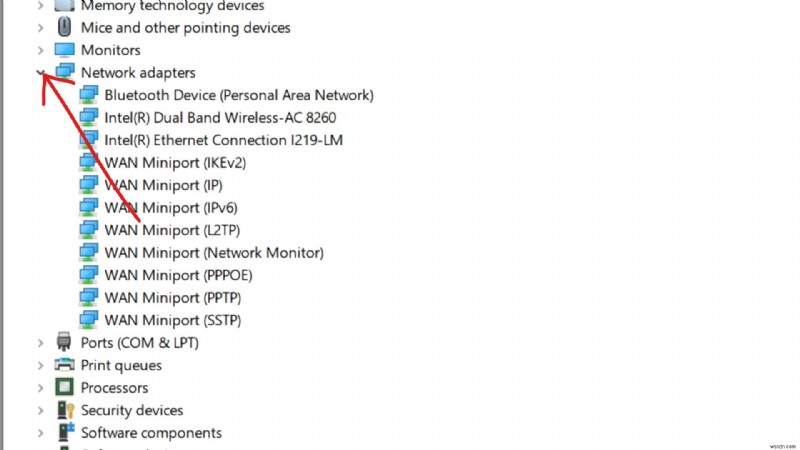Screen dimensions: 800x450
Task: Expand the Processors category arrow
Action: [x=40, y=388]
